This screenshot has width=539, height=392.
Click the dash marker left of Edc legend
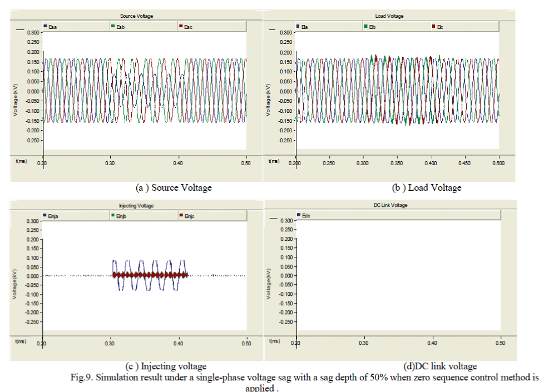point(273,219)
